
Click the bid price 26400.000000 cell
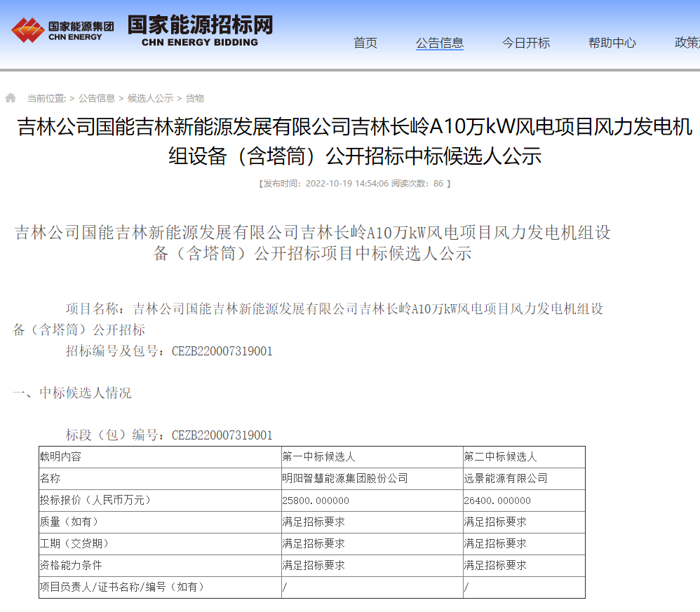click(x=524, y=501)
